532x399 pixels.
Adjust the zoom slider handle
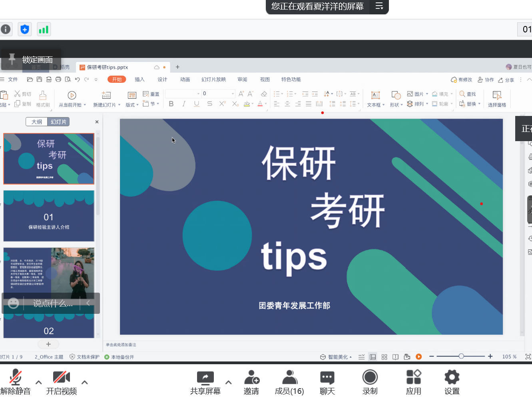pyautogui.click(x=461, y=356)
